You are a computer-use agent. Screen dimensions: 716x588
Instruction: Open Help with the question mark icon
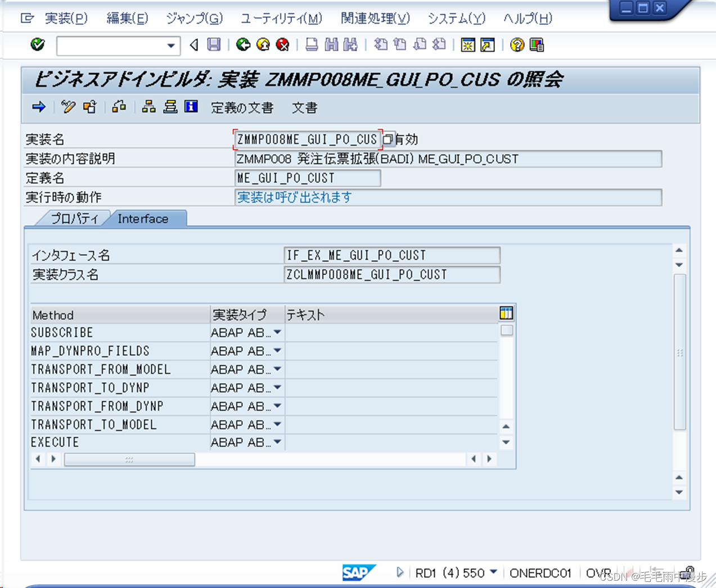(517, 44)
